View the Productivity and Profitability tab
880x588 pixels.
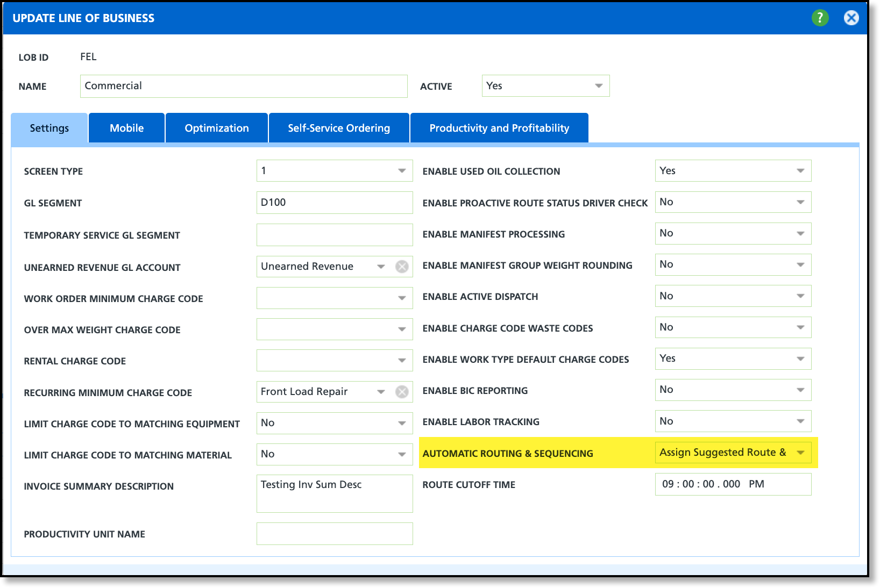[x=499, y=128]
